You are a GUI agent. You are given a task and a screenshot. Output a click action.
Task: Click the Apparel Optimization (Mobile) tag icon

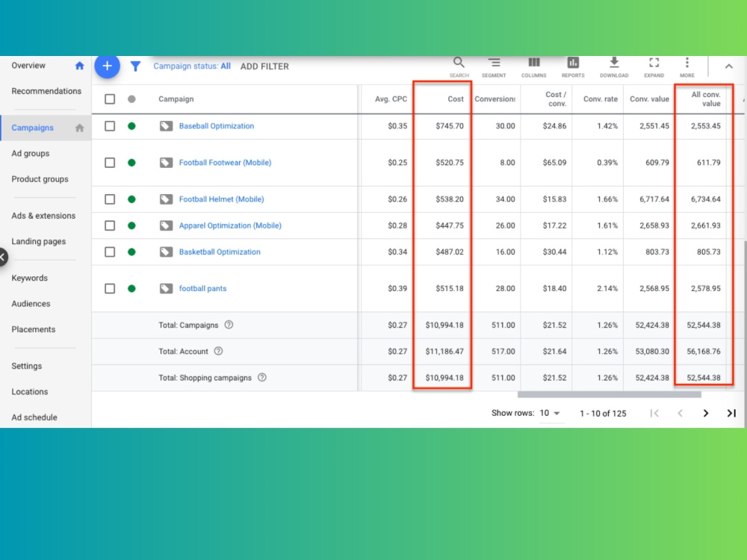coord(166,225)
